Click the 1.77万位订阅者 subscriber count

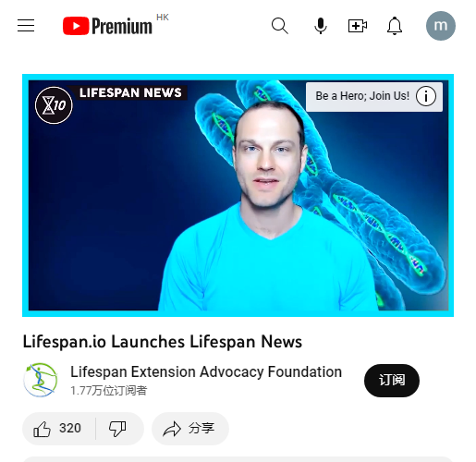pos(109,391)
